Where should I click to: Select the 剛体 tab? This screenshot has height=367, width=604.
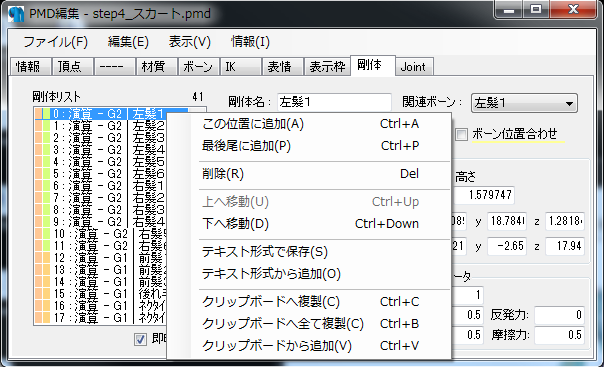(372, 65)
